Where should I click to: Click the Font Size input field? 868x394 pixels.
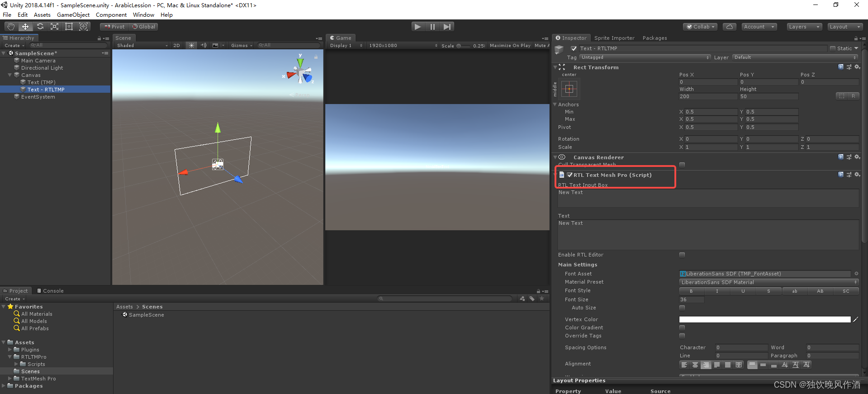coord(692,299)
